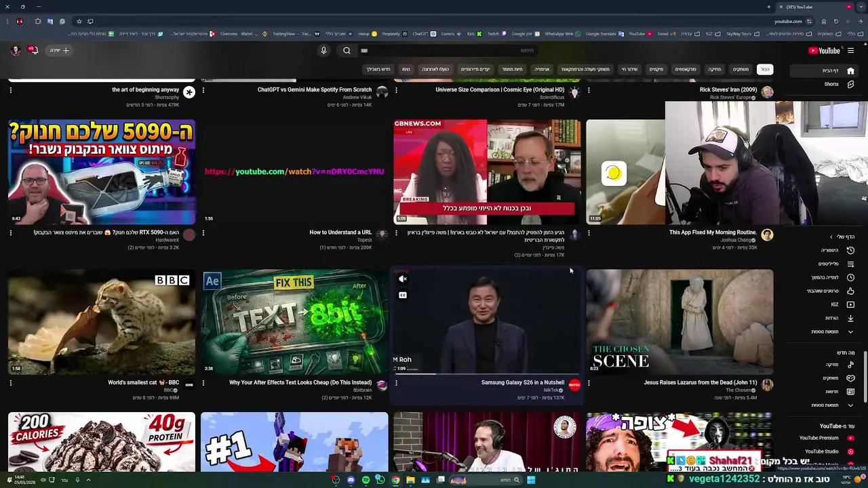The height and width of the screenshot is (488, 868).
Task: Open Shorts in the sidebar
Action: (x=839, y=84)
